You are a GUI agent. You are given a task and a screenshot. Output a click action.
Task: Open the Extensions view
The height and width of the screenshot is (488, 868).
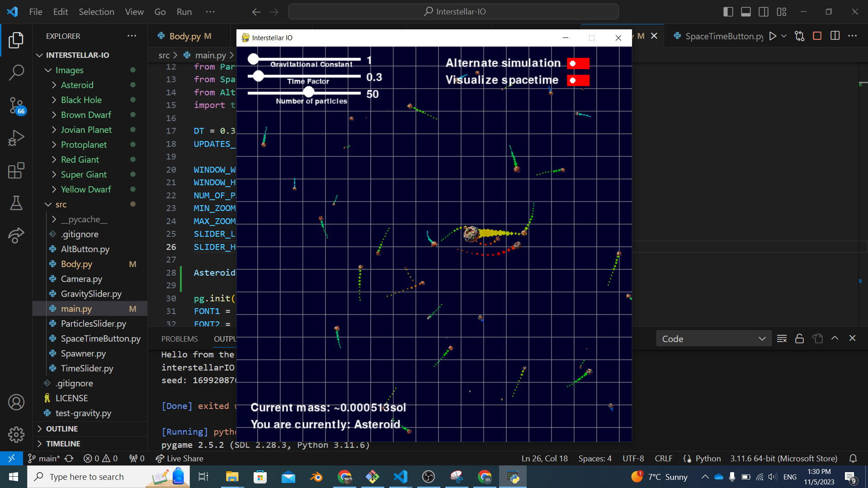16,171
